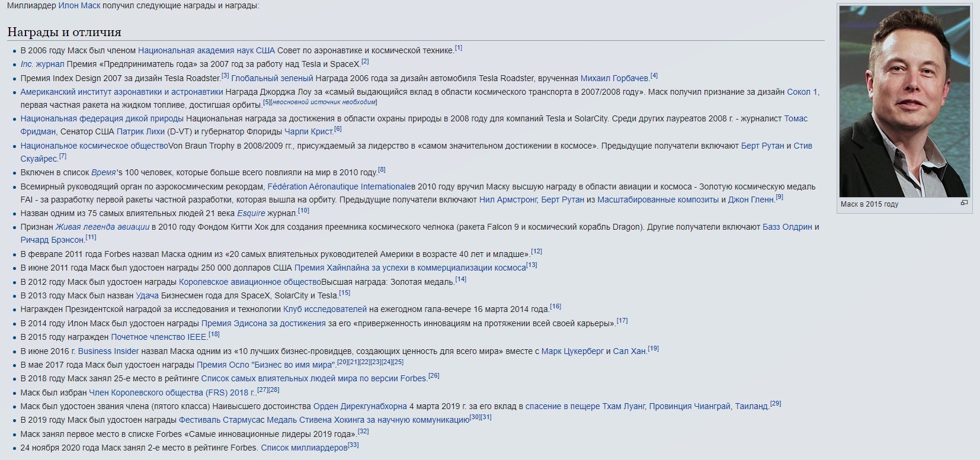Open the Марк Цукерберг link

pos(572,351)
